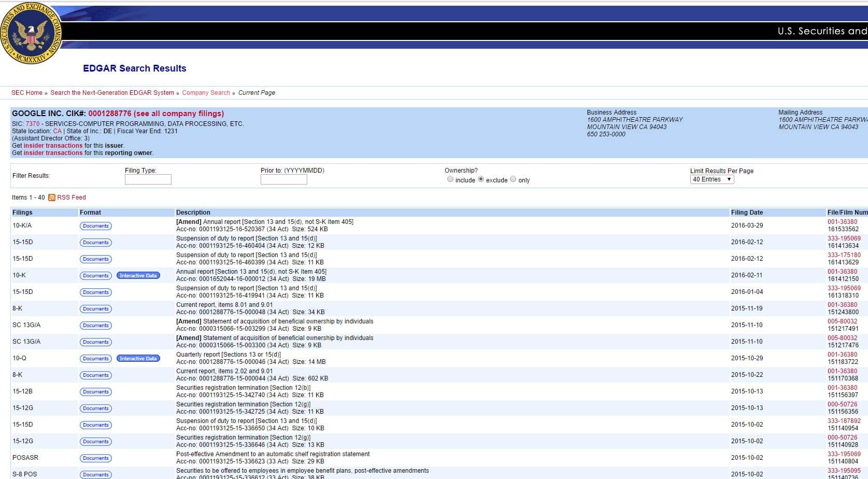
Task: Open Interactive Data for the 10-Q filing
Action: 138,359
